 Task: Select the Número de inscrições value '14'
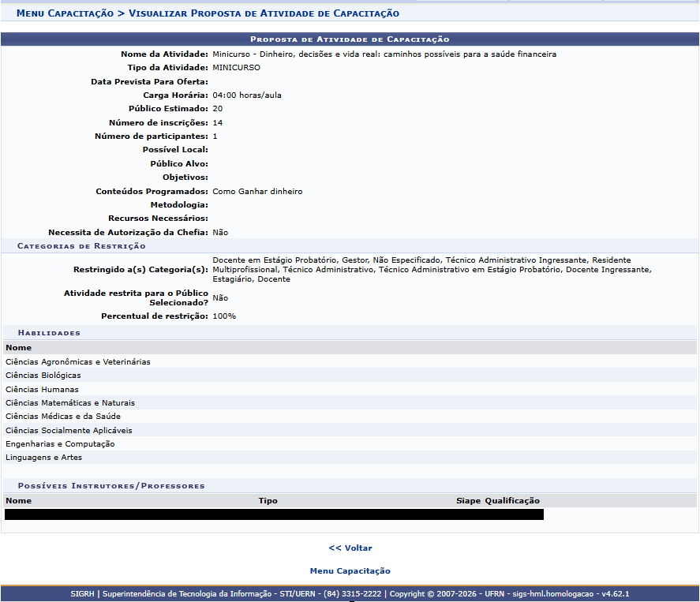[x=217, y=123]
